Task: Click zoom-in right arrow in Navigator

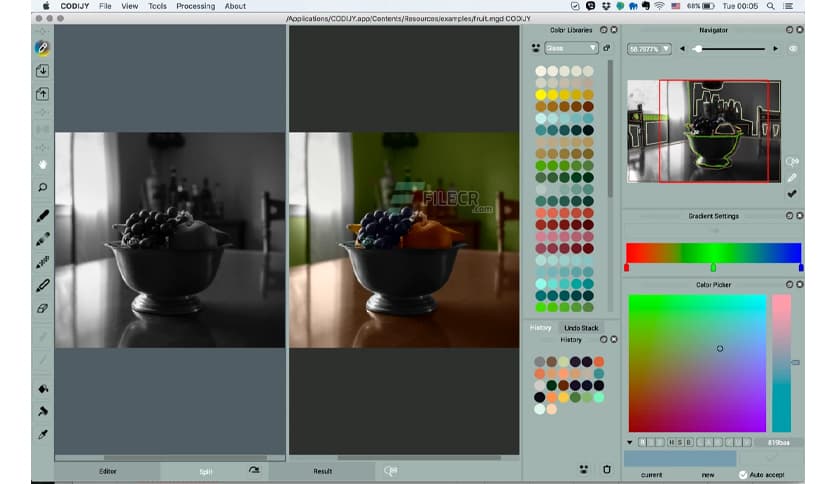Action: pos(775,49)
